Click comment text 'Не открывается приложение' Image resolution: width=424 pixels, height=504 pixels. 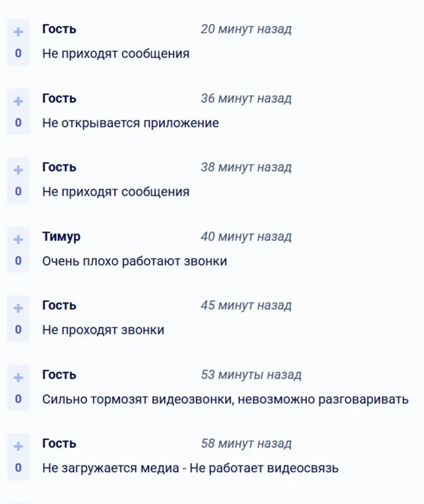pyautogui.click(x=131, y=123)
